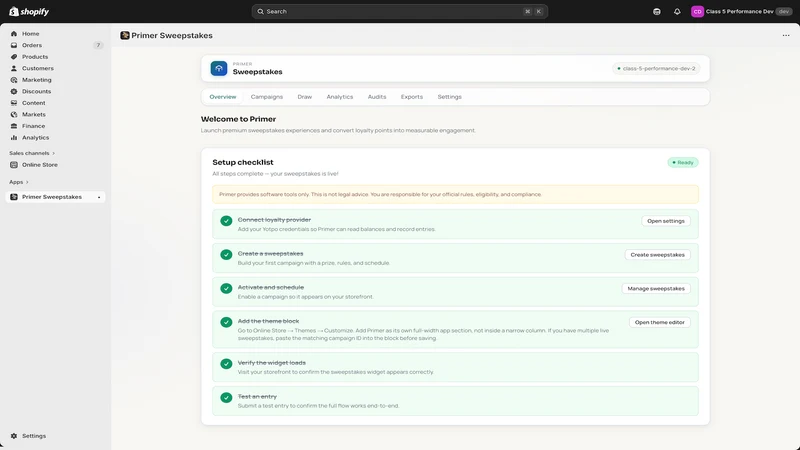Expand the Apps section
Screen dimensions: 800x450
[19, 182]
